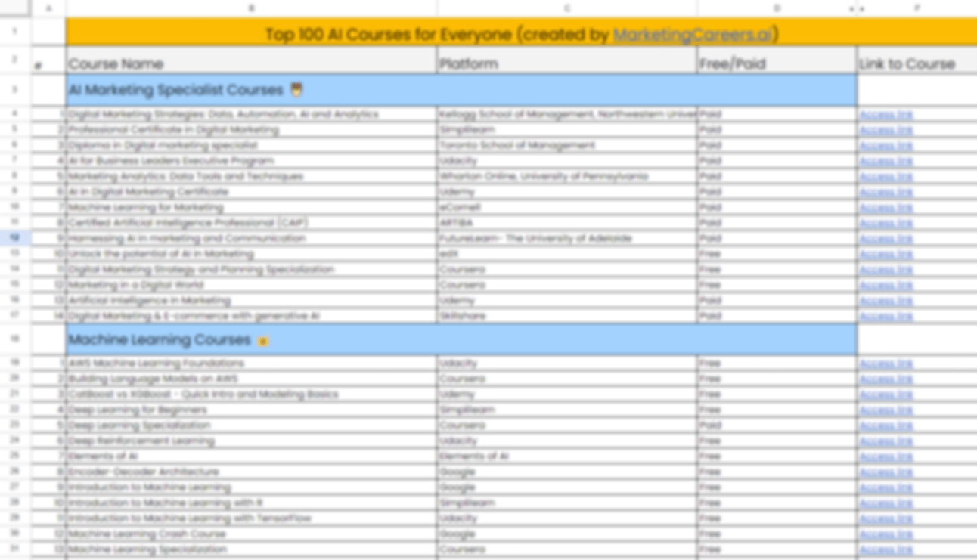Open Access link for Digital Marketing Strategies row
Viewport: 977px width, 560px height.
click(886, 115)
